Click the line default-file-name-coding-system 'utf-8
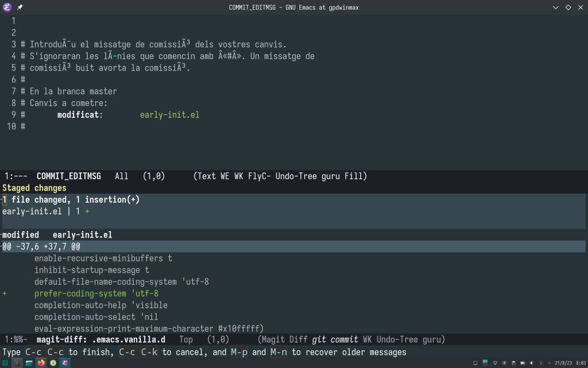Viewport: 588px width, 368px height. click(122, 282)
